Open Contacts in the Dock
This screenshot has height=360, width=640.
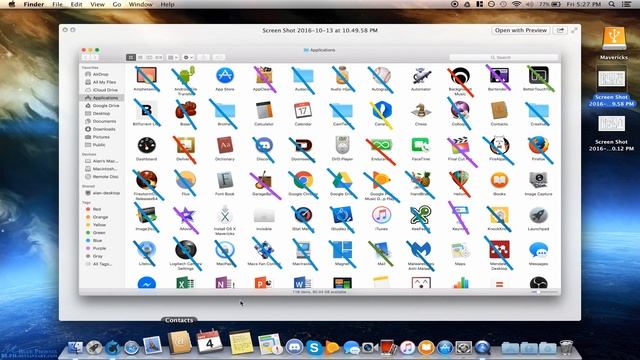coord(179,342)
